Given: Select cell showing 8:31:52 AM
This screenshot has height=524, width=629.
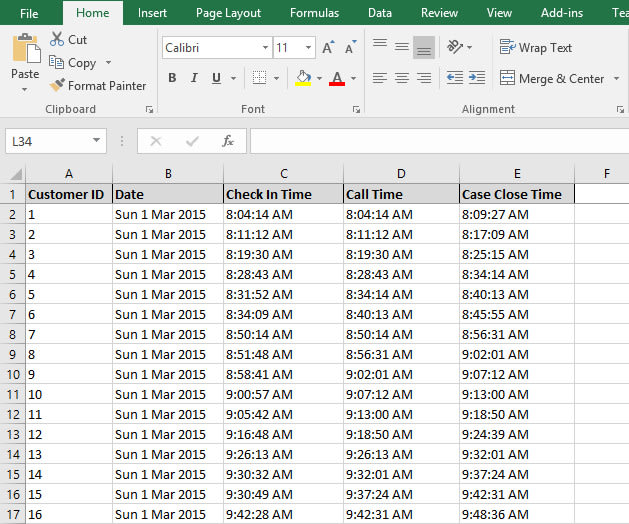Looking at the screenshot, I should pyautogui.click(x=283, y=294).
